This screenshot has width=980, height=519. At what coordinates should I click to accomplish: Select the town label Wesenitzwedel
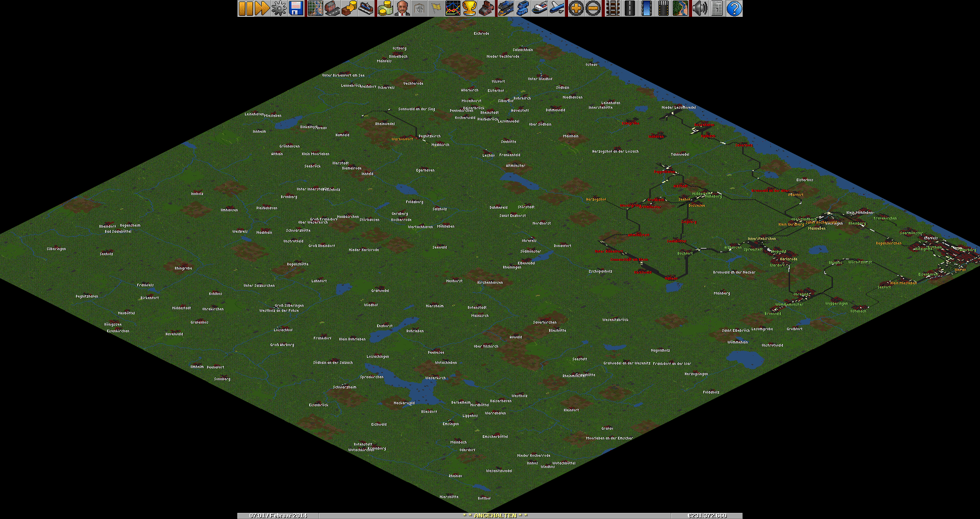pyautogui.click(x=499, y=471)
